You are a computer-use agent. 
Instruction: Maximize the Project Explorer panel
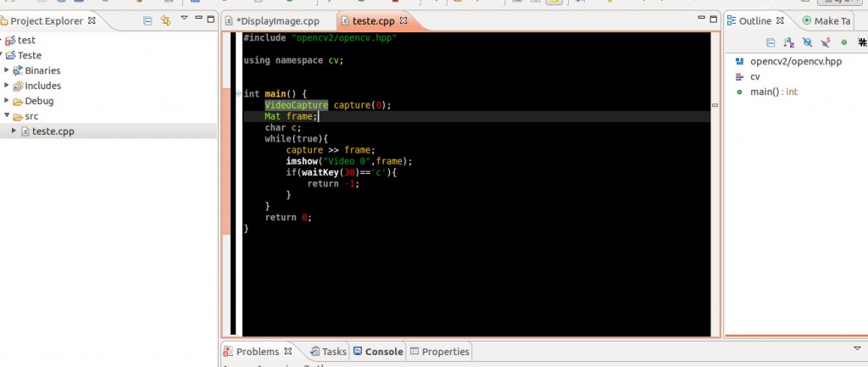(x=210, y=19)
